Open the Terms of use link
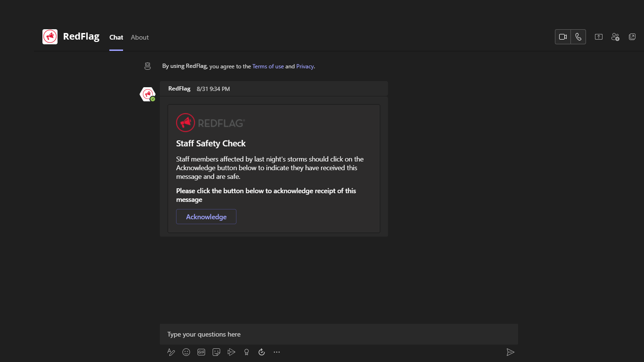 pos(268,66)
